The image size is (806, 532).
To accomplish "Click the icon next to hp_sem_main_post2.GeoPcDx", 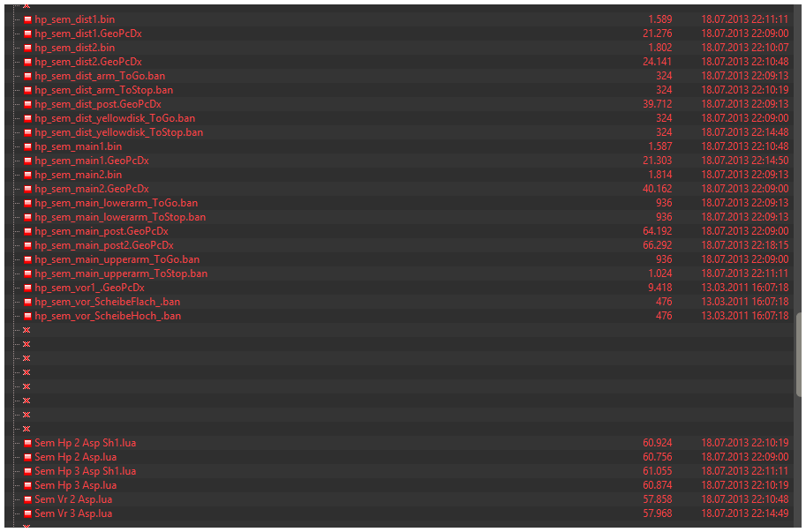I will click(27, 245).
